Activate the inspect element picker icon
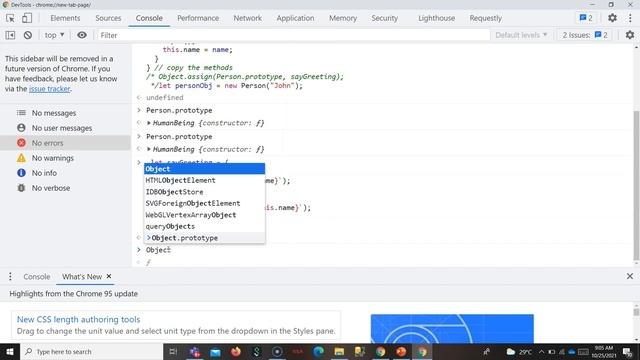This screenshot has height=360, width=640. [x=10, y=18]
